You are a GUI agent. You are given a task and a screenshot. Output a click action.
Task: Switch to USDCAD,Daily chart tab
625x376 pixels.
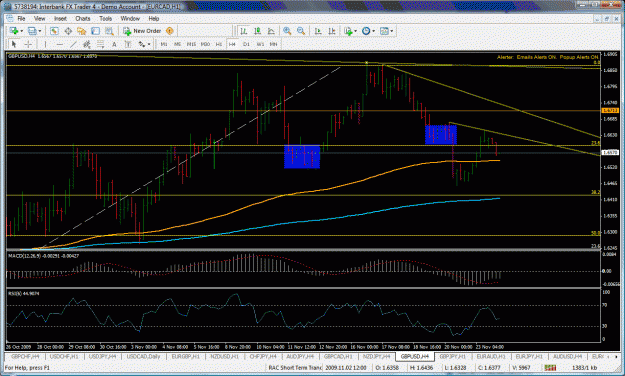[143, 356]
